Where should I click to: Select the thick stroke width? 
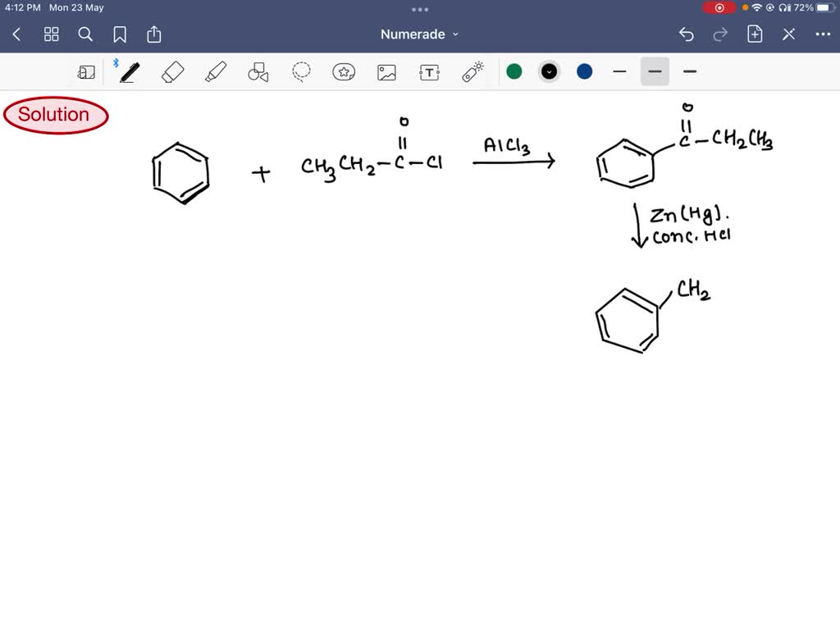tap(690, 71)
